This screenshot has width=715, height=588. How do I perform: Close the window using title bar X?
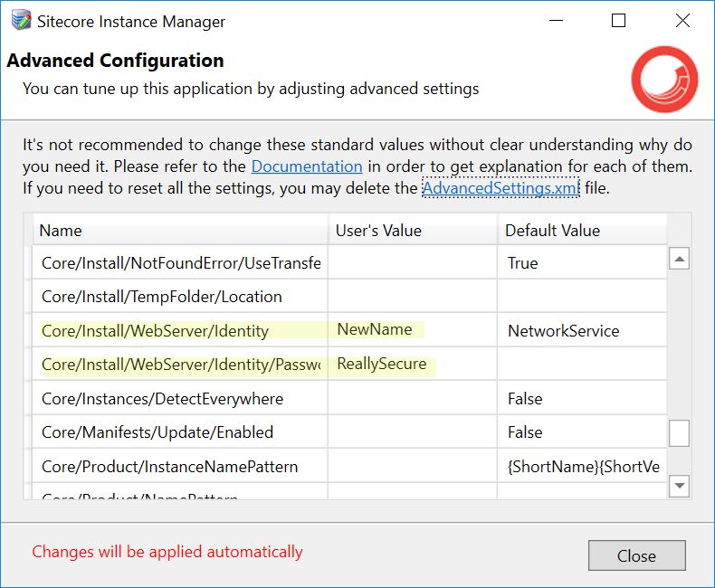(x=682, y=21)
